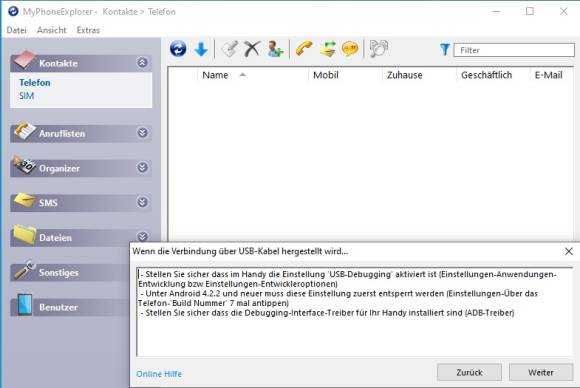Click the SMS envelope icon
The height and width of the screenshot is (388, 580).
[24, 200]
